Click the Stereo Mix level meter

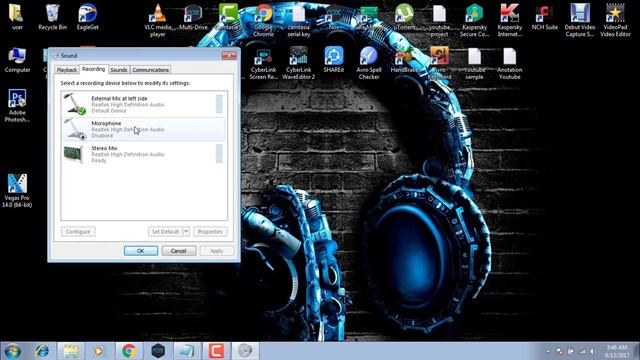tap(219, 154)
